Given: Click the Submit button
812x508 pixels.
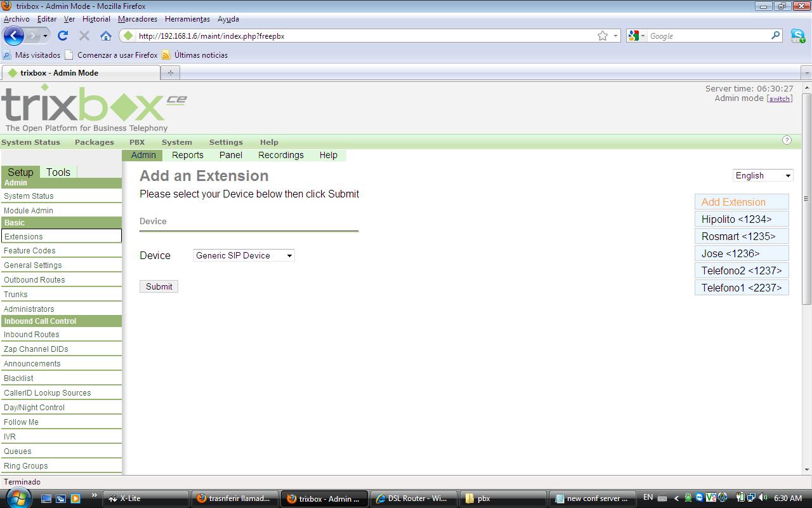Looking at the screenshot, I should (158, 286).
